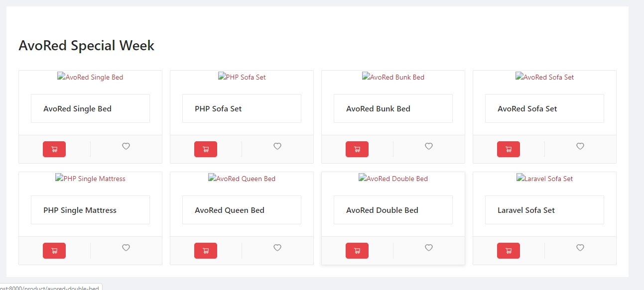Click the cart icon for PHP Single Mattress
The height and width of the screenshot is (290, 644).
tap(54, 250)
